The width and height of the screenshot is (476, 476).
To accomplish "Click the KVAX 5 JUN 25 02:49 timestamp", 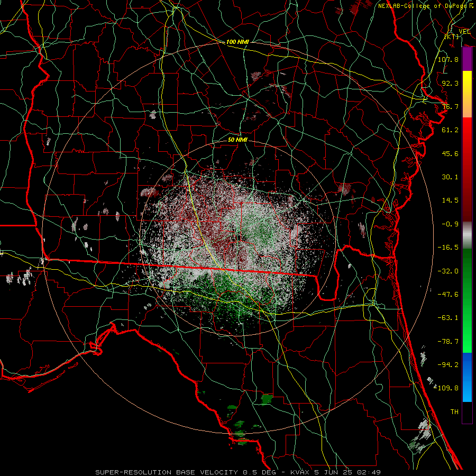I will click(x=336, y=472).
